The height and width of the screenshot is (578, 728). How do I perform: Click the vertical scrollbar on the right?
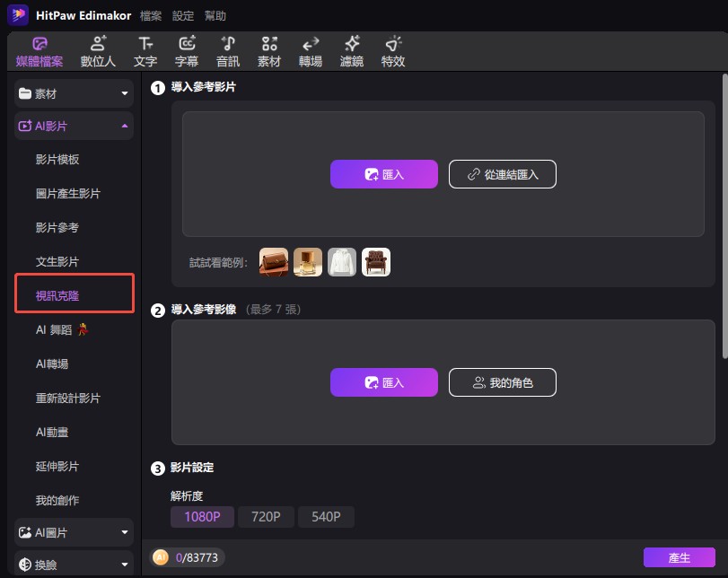(x=724, y=216)
